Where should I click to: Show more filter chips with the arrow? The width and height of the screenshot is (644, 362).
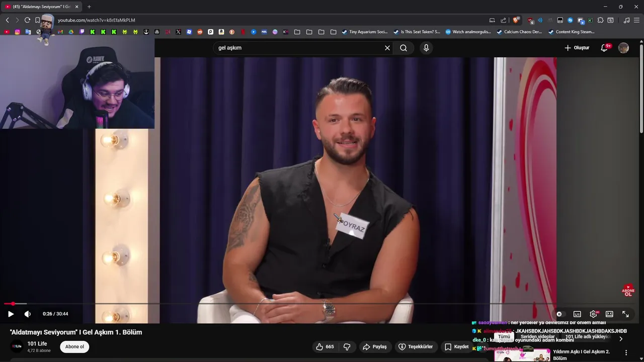click(621, 338)
